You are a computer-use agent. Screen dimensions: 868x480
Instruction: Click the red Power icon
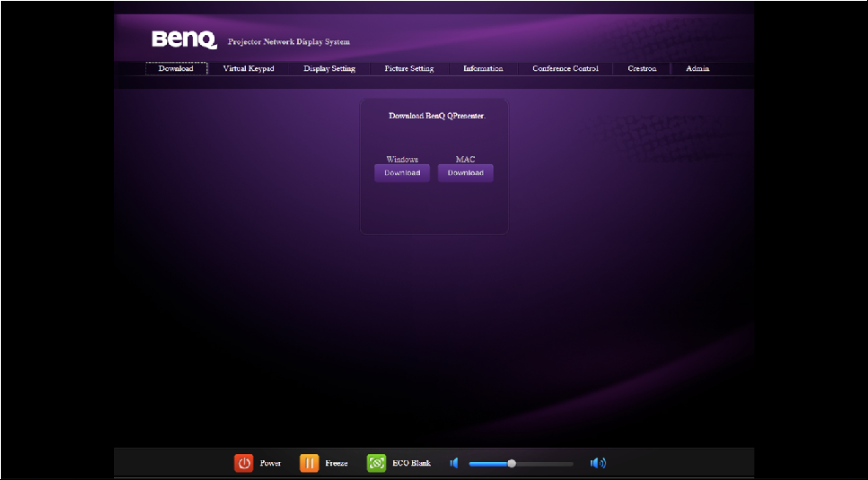243,463
